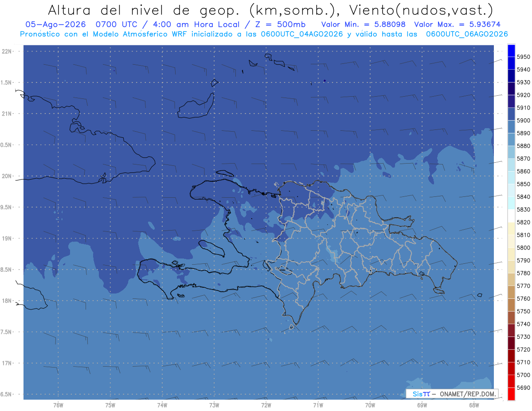Screen dimensions: 532x411
Task: Click the '5800' legend value
Action: 524,248
